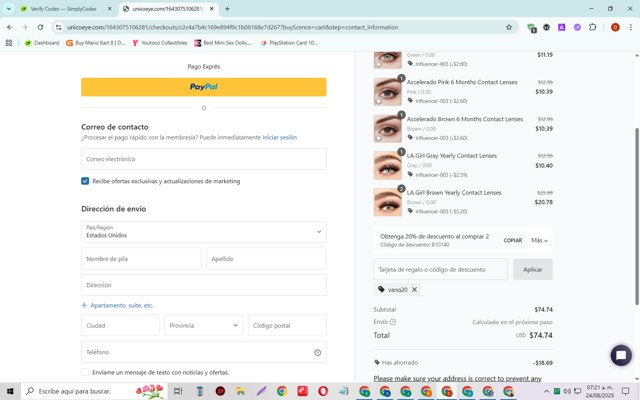Open the notification center icon
The height and width of the screenshot is (400, 640).
pos(625,391)
